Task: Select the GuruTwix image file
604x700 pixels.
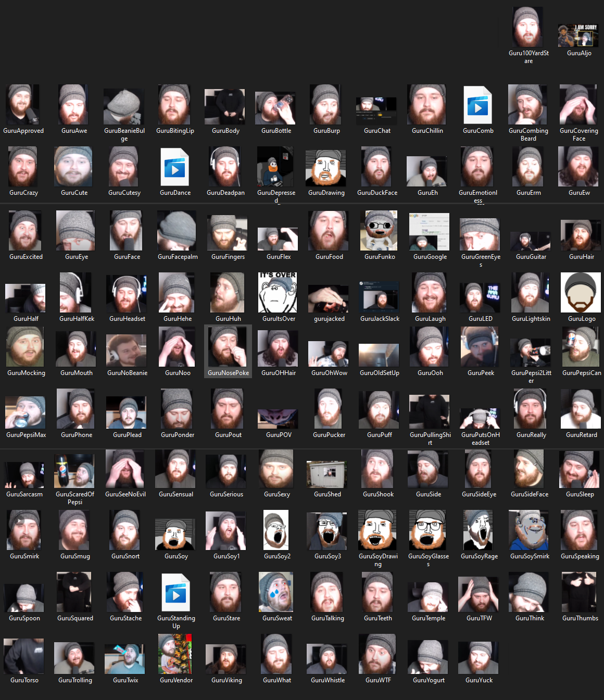Action: click(x=124, y=659)
